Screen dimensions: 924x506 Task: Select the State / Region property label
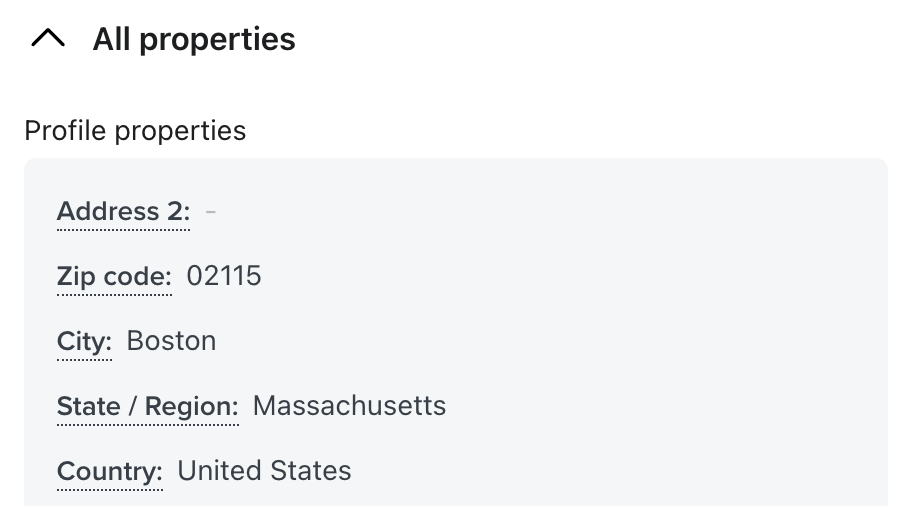(147, 406)
